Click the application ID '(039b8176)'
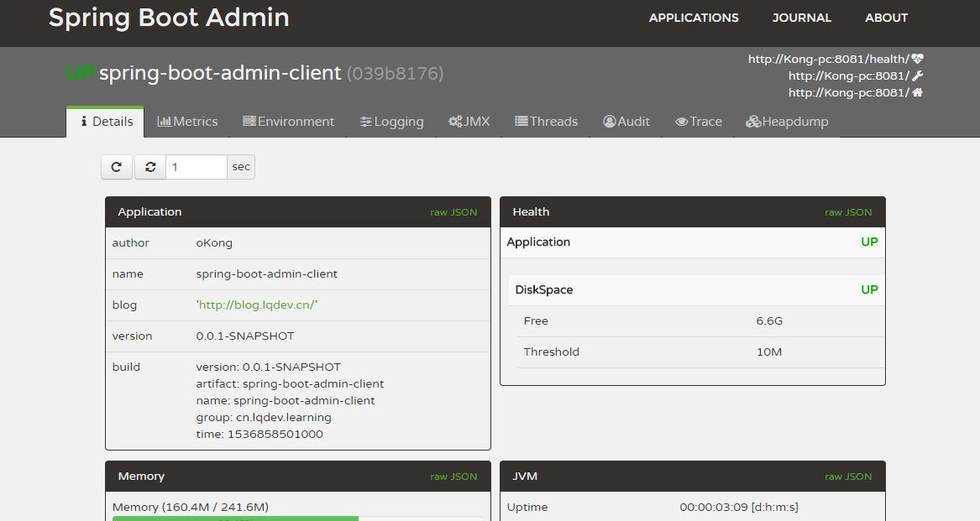980x521 pixels. [x=395, y=74]
